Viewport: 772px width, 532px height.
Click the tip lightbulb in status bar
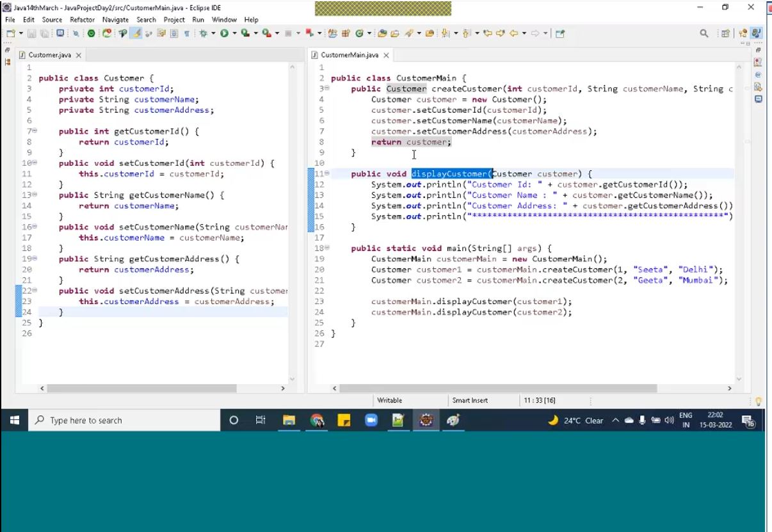(x=759, y=401)
